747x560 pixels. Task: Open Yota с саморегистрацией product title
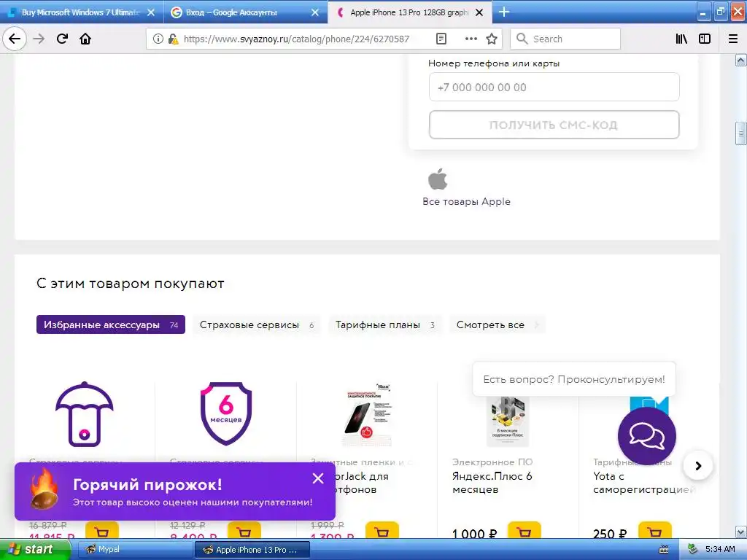tap(643, 483)
